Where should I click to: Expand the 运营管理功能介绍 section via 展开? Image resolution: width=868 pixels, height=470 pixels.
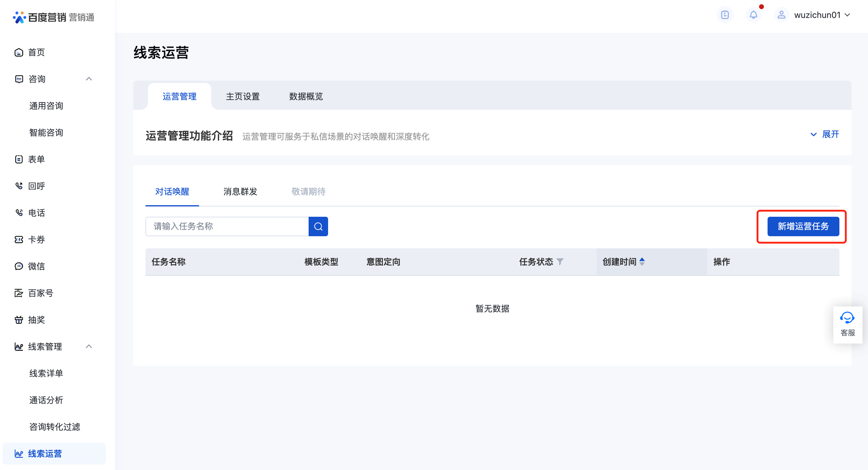[824, 134]
